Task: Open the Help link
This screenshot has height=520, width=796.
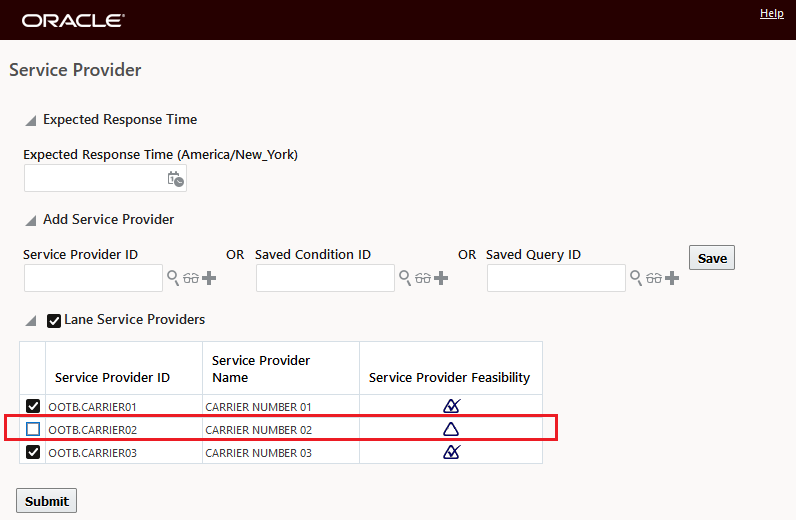Action: point(771,13)
